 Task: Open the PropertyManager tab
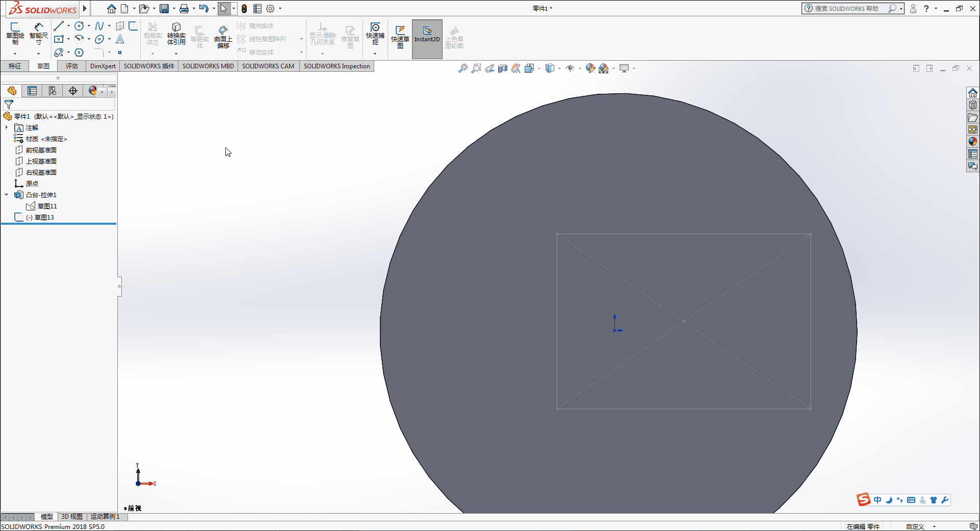[x=32, y=91]
